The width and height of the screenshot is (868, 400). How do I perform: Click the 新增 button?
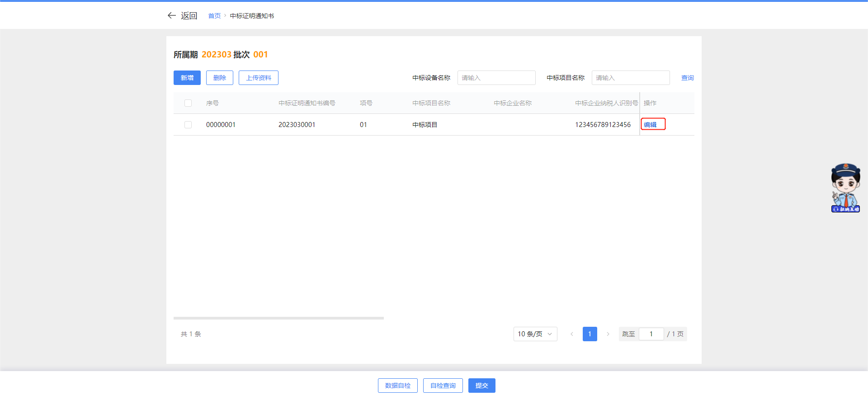point(187,78)
